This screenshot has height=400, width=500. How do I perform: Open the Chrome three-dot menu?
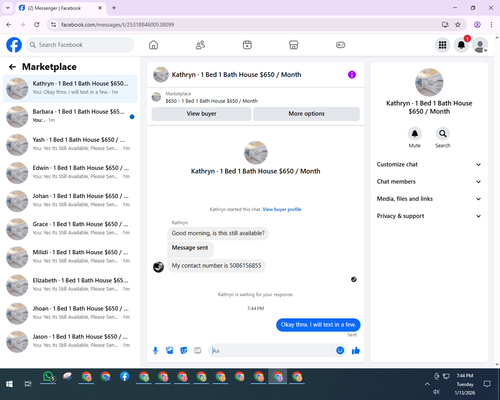pyautogui.click(x=491, y=25)
